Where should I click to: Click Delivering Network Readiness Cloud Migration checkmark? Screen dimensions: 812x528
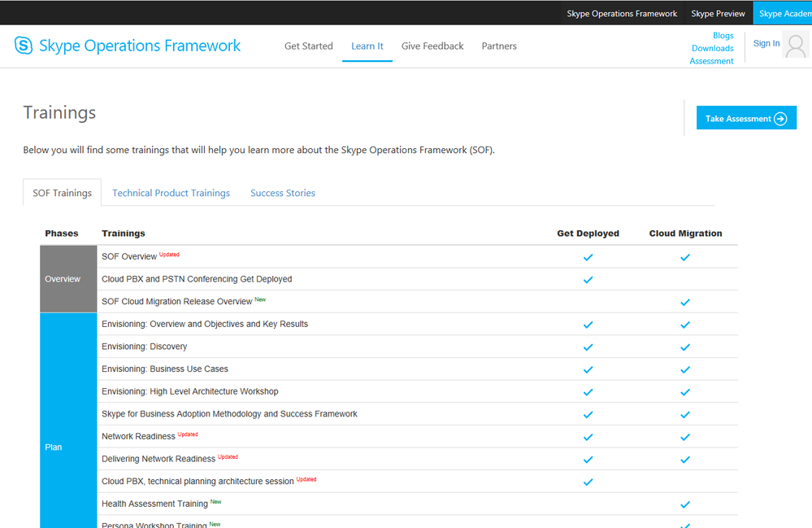(685, 460)
